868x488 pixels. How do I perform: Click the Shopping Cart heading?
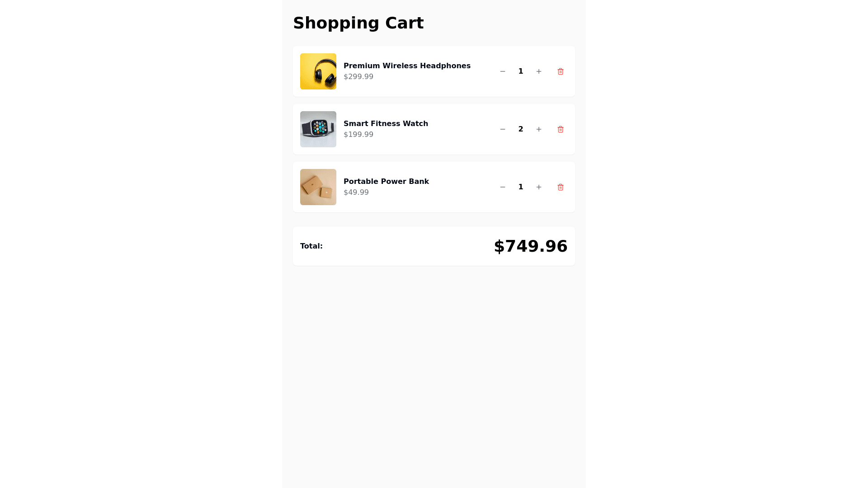358,23
